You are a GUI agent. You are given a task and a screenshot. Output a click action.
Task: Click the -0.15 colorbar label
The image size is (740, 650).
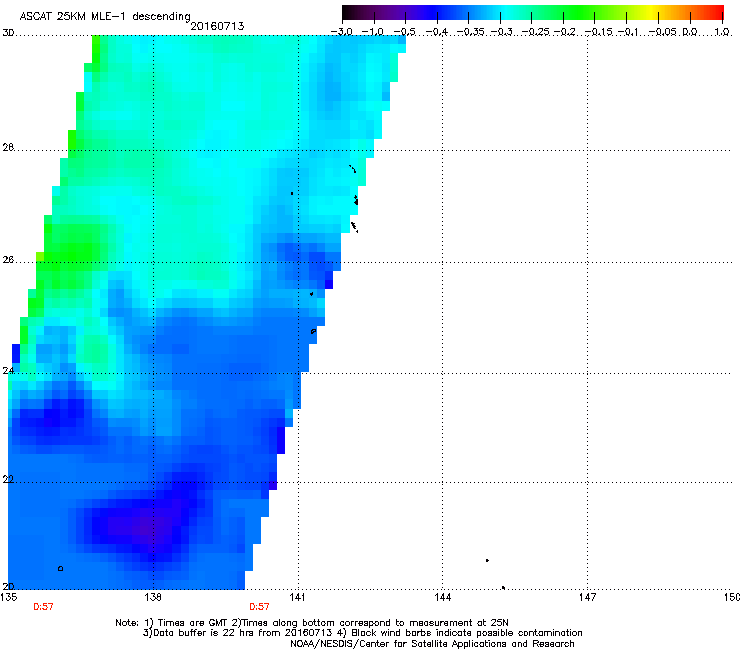click(599, 32)
